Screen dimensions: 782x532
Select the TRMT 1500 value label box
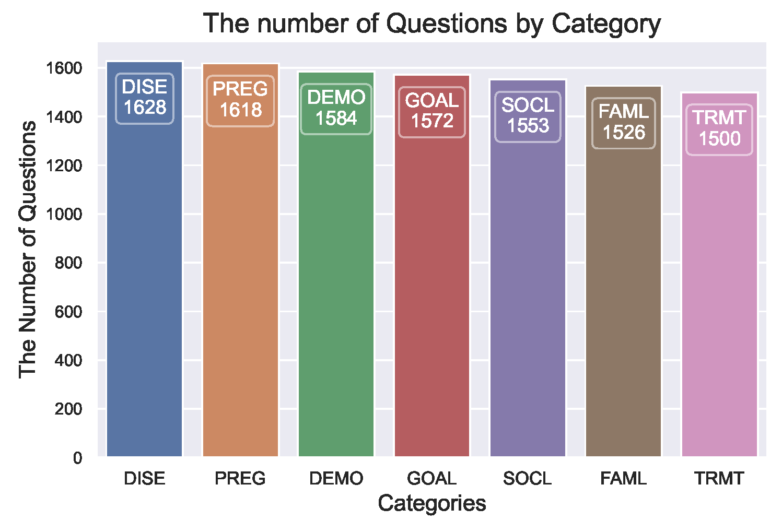pos(719,129)
